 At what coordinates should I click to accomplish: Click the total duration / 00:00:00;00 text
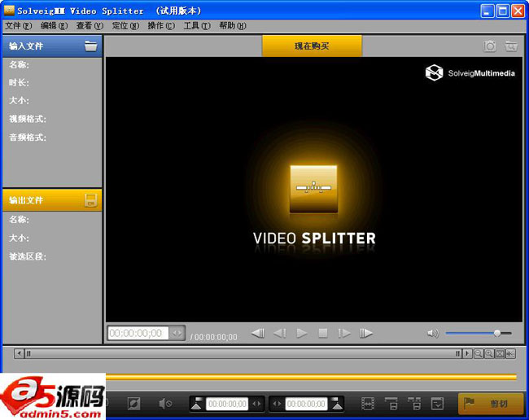click(214, 337)
